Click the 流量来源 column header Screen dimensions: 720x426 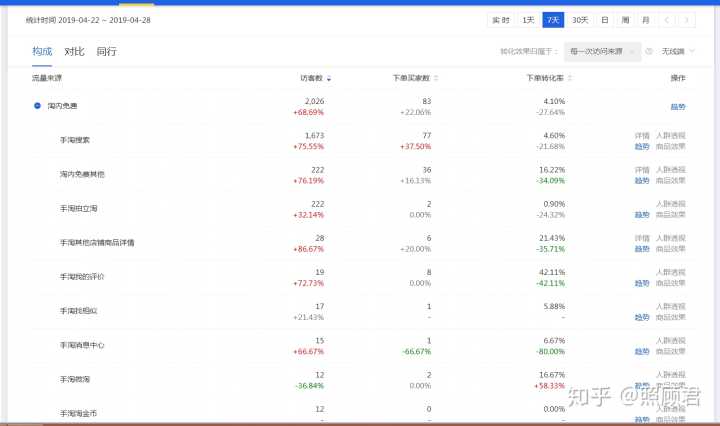click(47, 78)
